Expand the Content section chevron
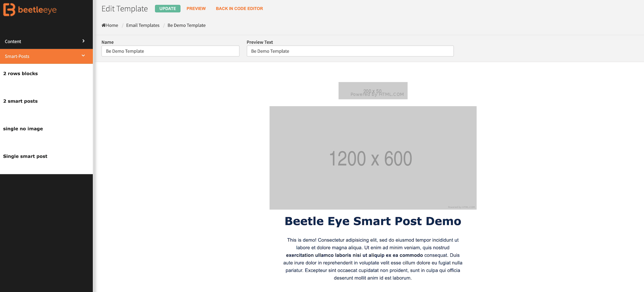The width and height of the screenshot is (644, 292). coord(83,41)
